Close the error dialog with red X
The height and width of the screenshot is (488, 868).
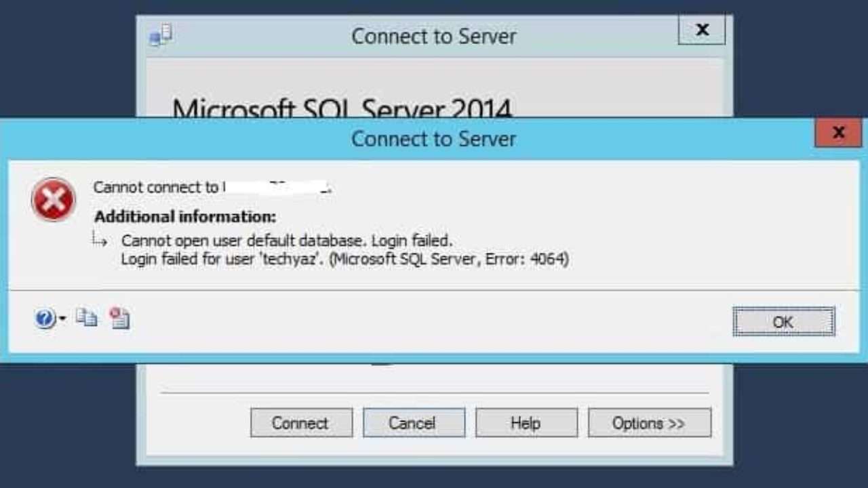pos(838,133)
